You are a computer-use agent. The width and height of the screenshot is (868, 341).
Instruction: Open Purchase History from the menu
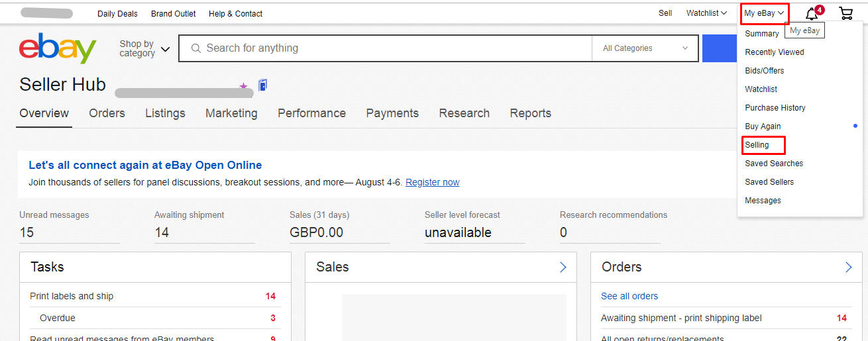775,108
